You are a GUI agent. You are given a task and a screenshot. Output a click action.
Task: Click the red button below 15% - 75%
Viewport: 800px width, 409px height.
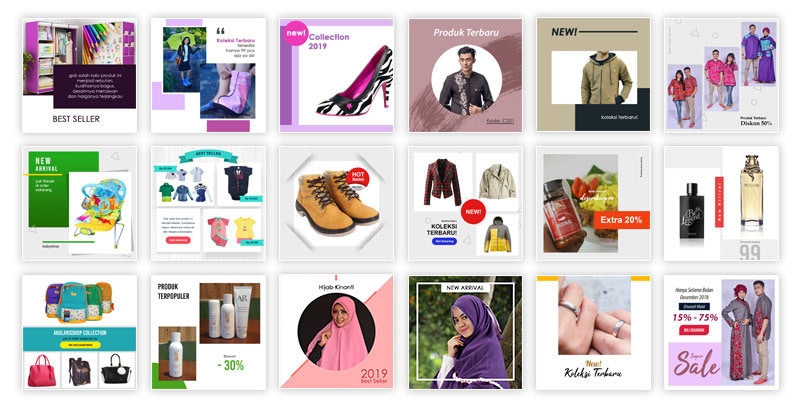[x=694, y=330]
